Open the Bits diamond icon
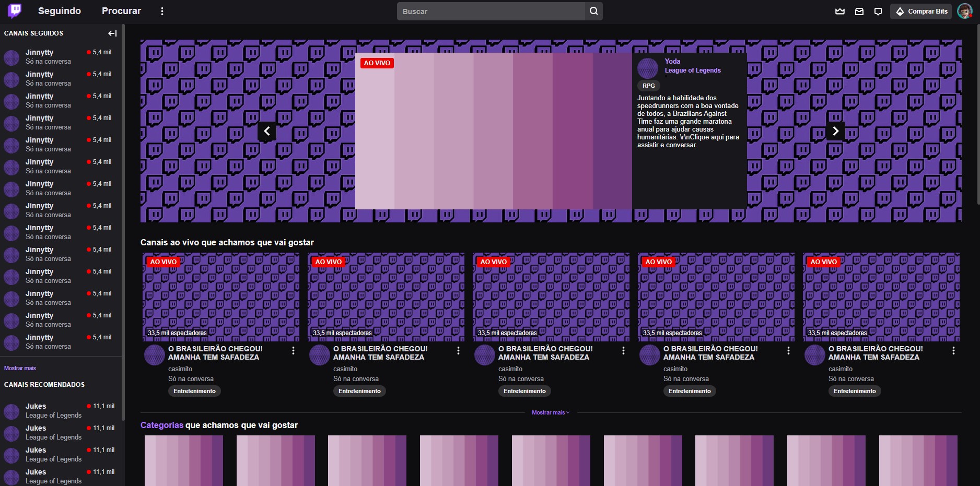Image resolution: width=980 pixels, height=486 pixels. 900,11
